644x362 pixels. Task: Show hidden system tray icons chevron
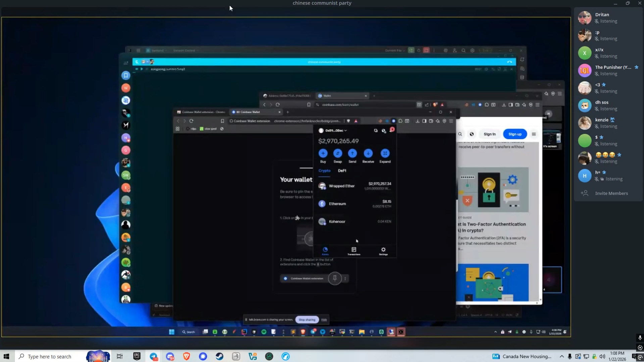[561, 356]
